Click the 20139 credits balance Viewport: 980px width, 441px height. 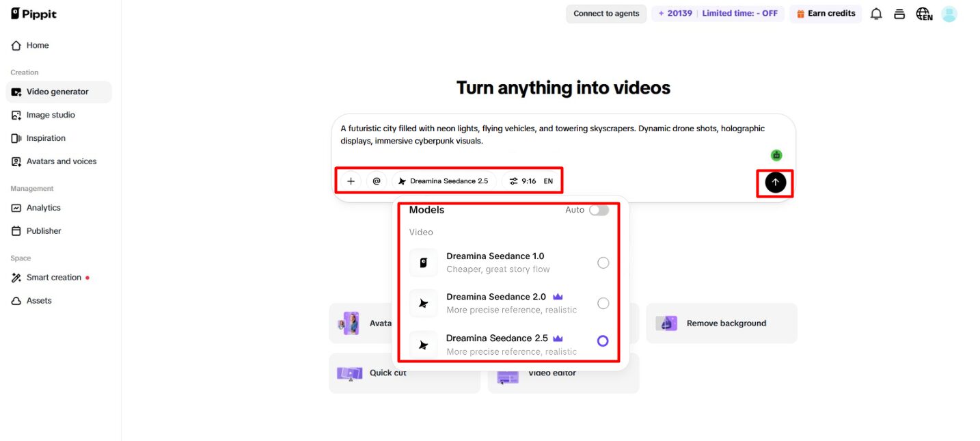pos(674,14)
